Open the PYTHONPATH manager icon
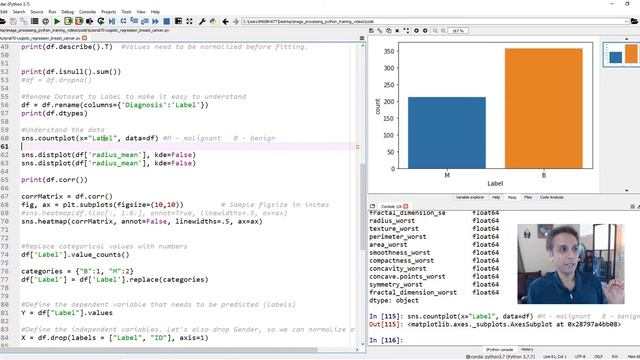The width and height of the screenshot is (640, 360). tap(213, 21)
